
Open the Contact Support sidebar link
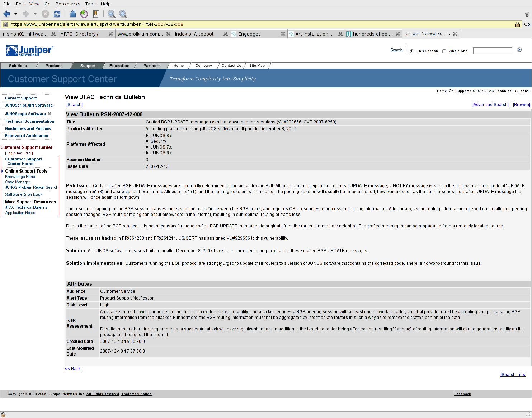tap(21, 98)
